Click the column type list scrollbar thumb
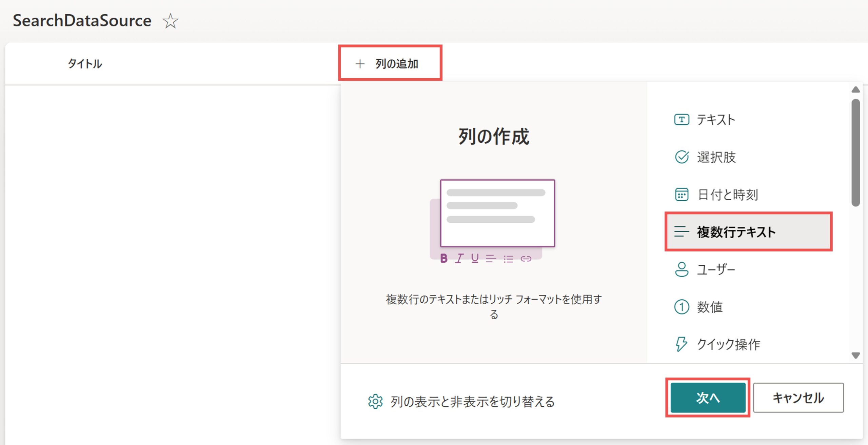868x445 pixels. pos(855,153)
